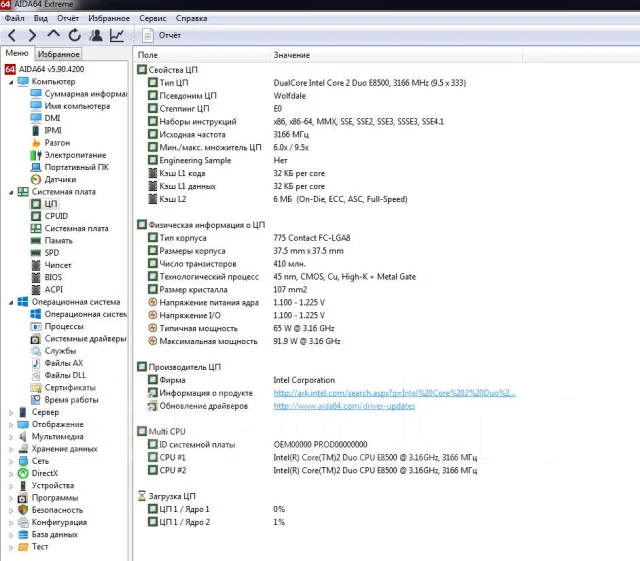
Task: Click the Back navigation arrow
Action: tap(12, 36)
